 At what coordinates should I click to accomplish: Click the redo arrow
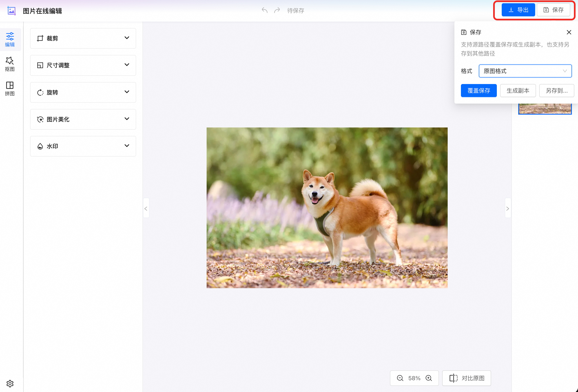tap(277, 10)
